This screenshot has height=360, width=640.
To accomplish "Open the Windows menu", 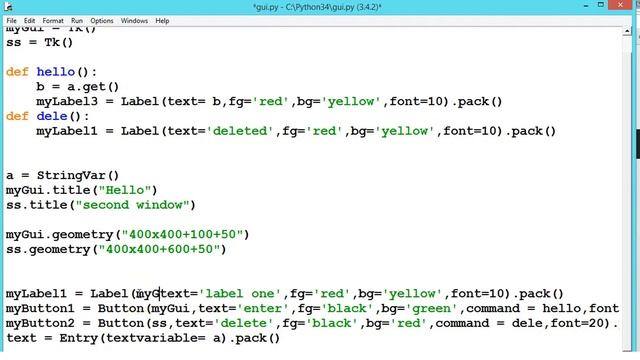I will (134, 20).
